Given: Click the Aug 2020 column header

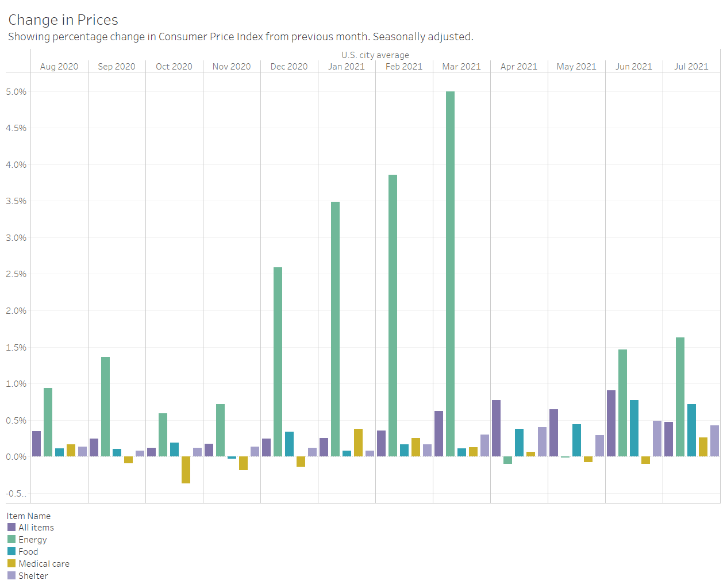Looking at the screenshot, I should pos(59,67).
